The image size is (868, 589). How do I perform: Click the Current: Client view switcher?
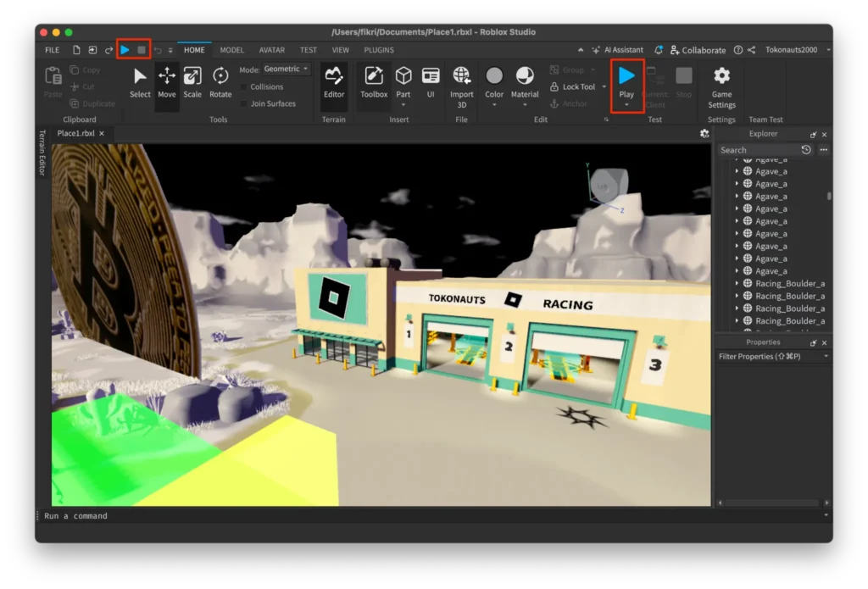pos(655,87)
